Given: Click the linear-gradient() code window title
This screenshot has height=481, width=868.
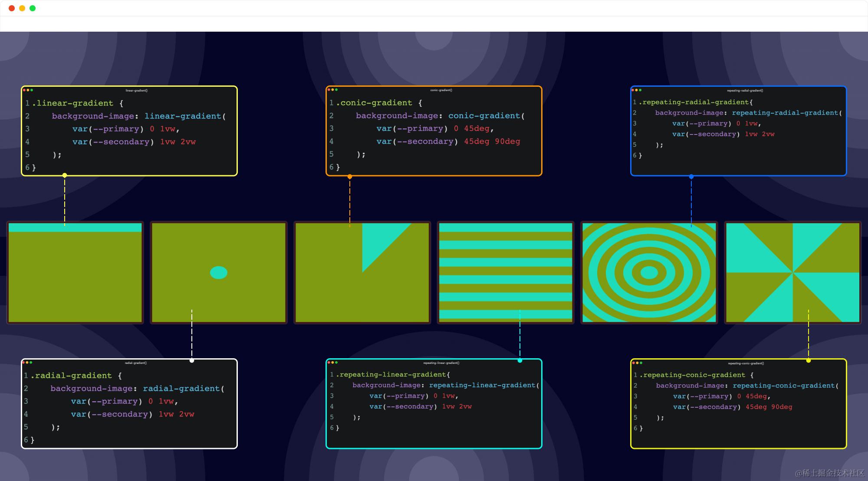Looking at the screenshot, I should click(137, 91).
